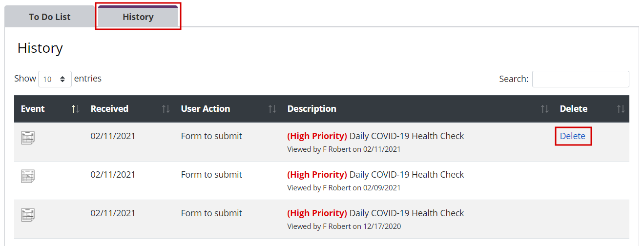Sort by the User Action column arrows
The width and height of the screenshot is (644, 246).
pyautogui.click(x=272, y=109)
